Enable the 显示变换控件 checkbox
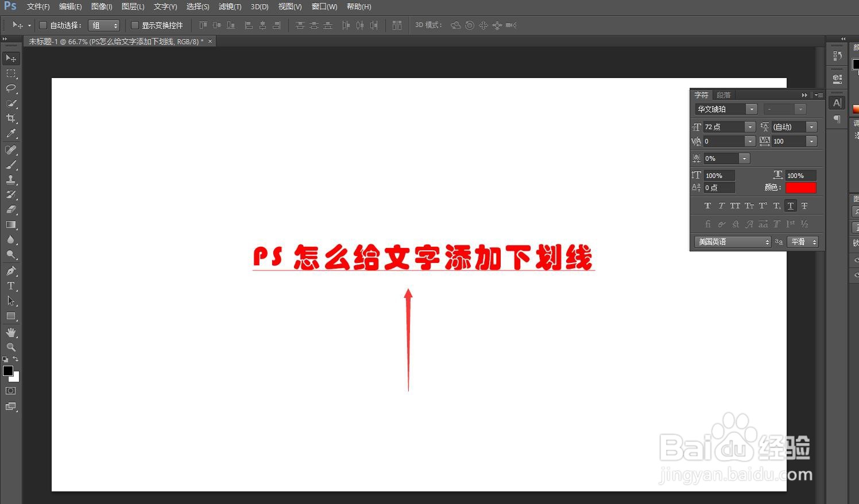This screenshot has height=504, width=859. [x=135, y=25]
